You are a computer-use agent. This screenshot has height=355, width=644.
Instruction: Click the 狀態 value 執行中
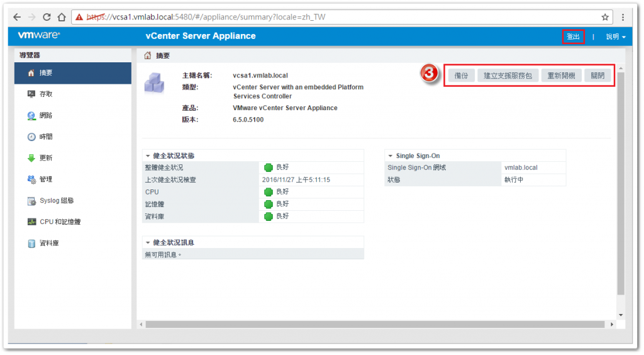click(514, 180)
